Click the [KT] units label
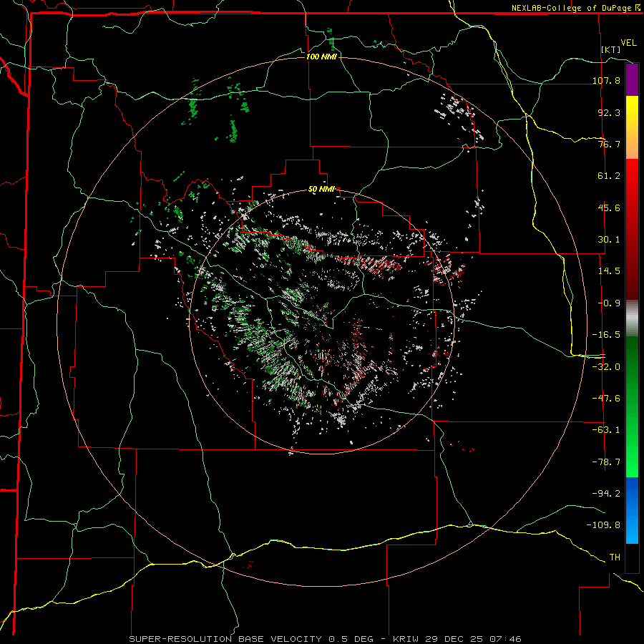Image resolution: width=644 pixels, height=644 pixels. tap(611, 49)
